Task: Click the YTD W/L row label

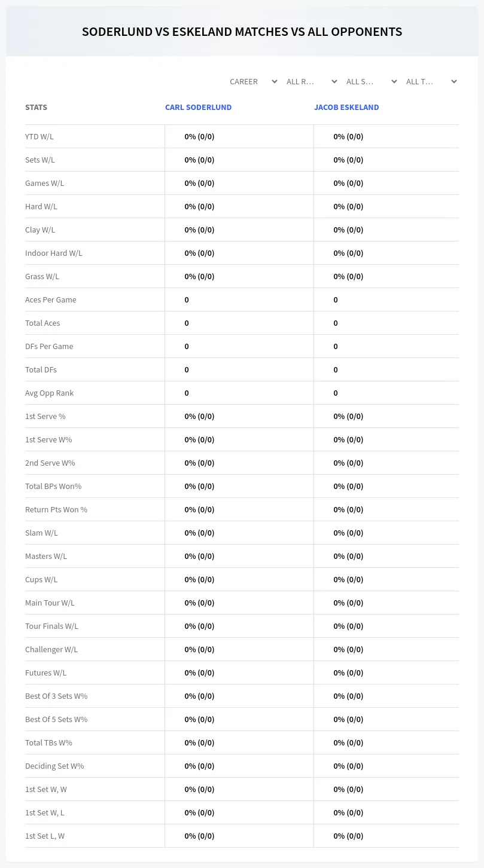Action: pyautogui.click(x=39, y=136)
